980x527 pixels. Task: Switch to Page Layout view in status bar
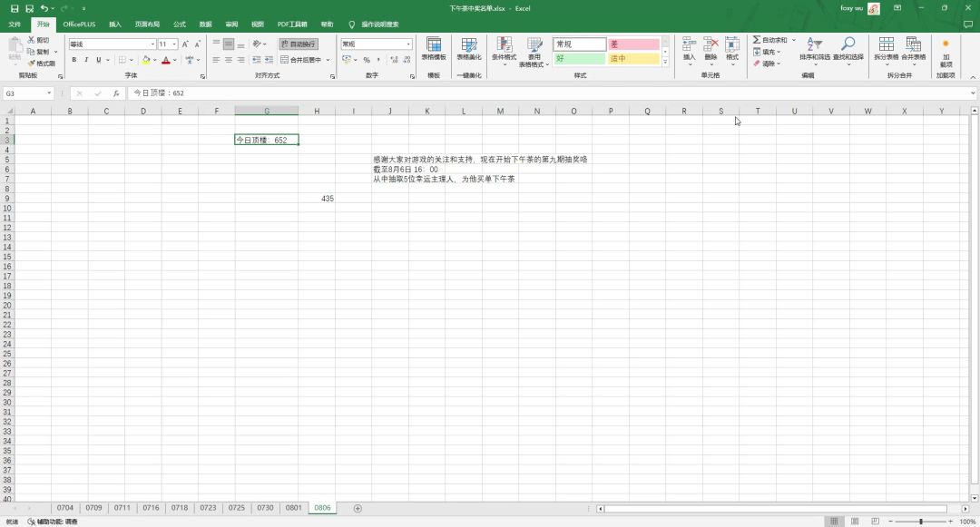855,522
